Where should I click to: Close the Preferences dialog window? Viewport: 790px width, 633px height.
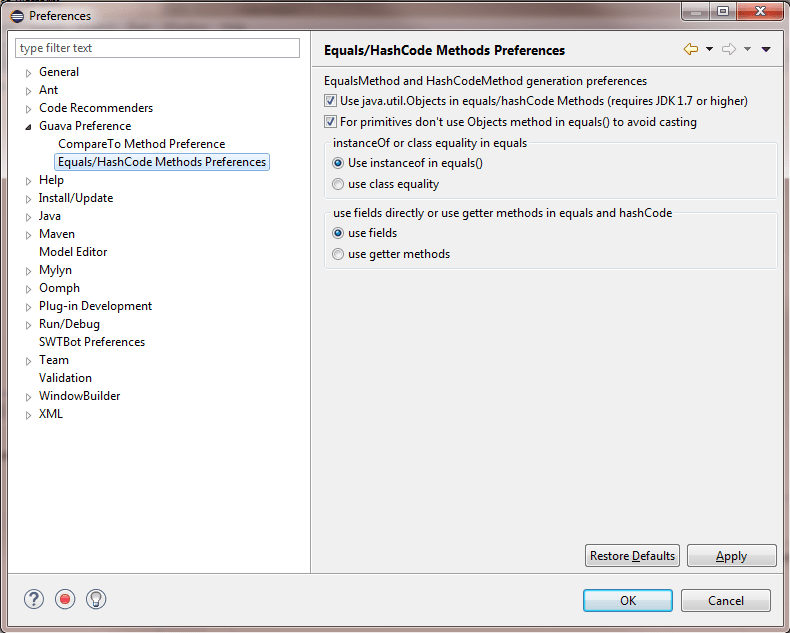pyautogui.click(x=760, y=11)
